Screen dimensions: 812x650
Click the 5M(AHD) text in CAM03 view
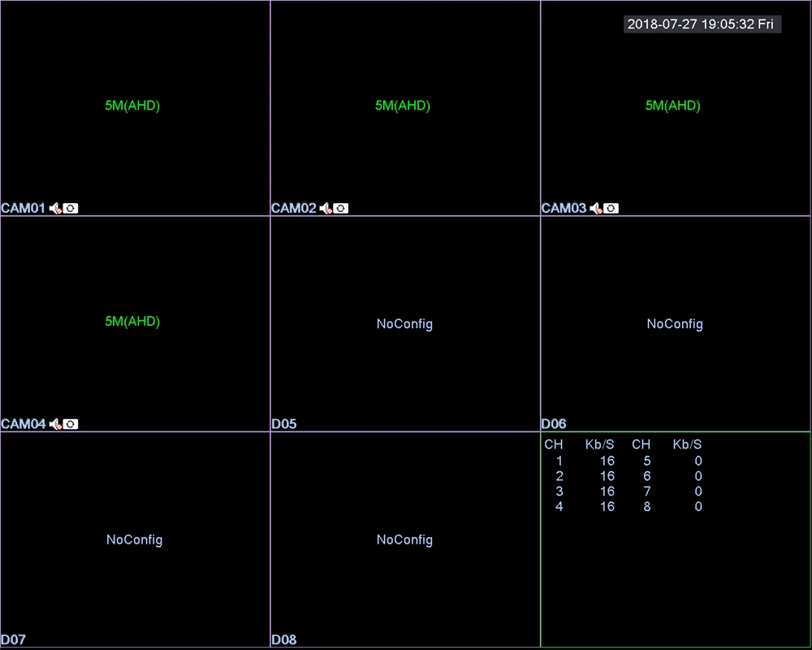[673, 106]
